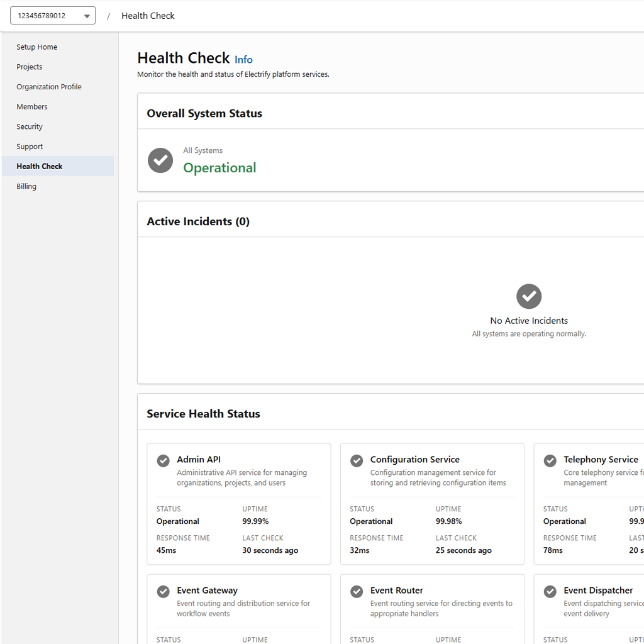Screen dimensions: 644x644
Task: Click the Info link beside Health Check
Action: (x=243, y=60)
